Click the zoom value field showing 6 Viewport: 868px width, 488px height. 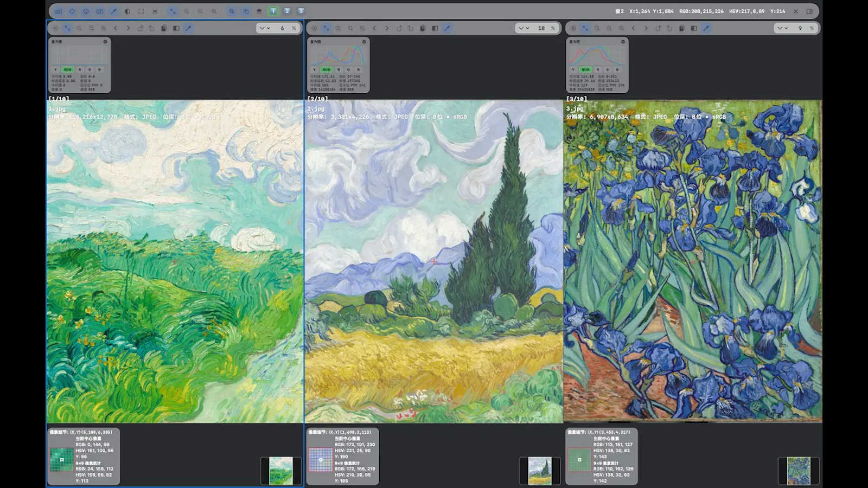coord(282,28)
